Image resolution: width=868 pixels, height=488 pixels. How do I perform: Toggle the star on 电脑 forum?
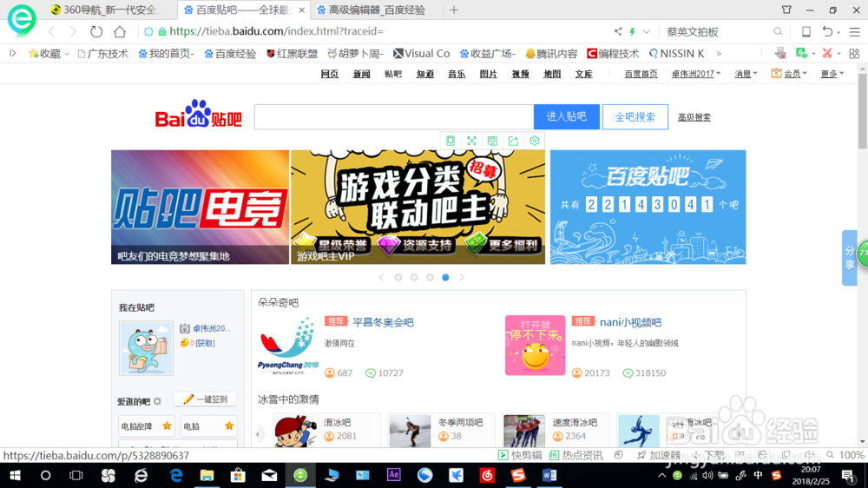(229, 426)
